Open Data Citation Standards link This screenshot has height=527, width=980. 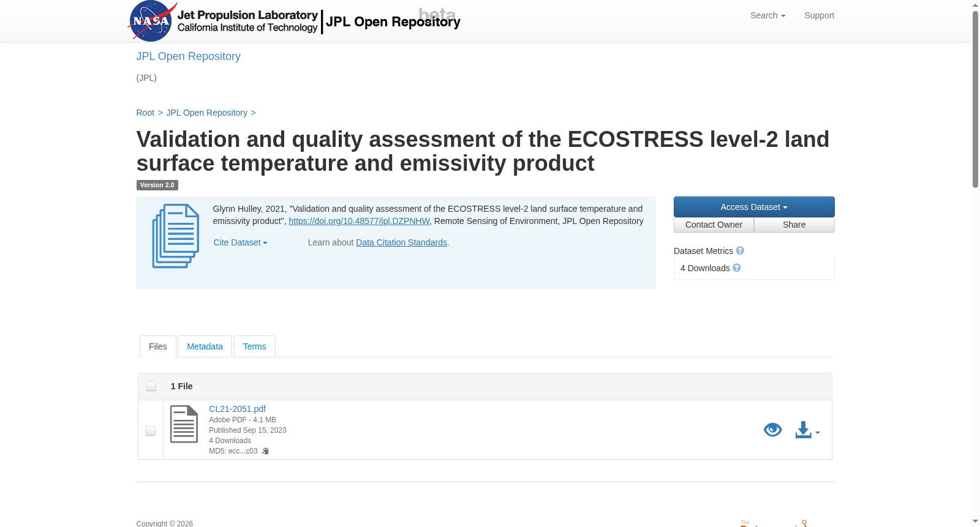[401, 242]
